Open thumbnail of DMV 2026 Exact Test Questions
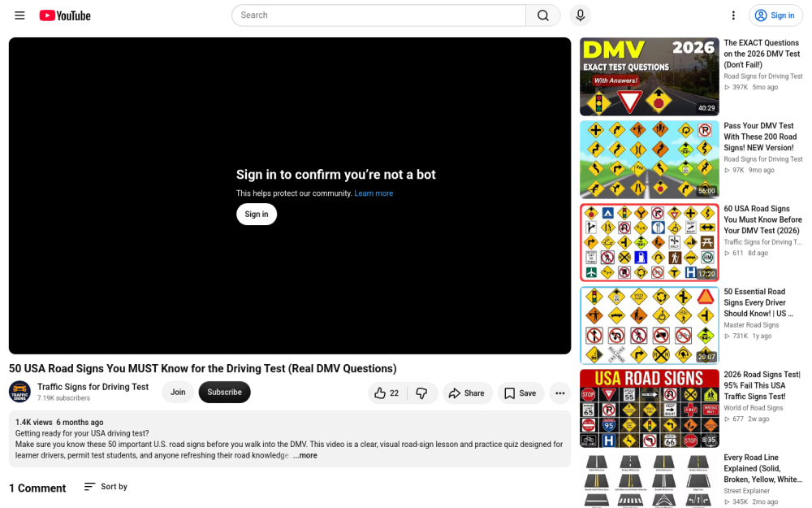Screen dimensions: 812x508 click(x=650, y=76)
